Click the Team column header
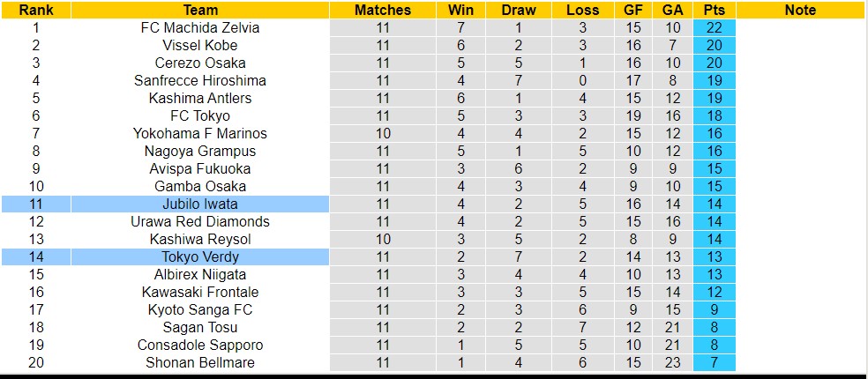This screenshot has height=379, width=868. coord(200,11)
